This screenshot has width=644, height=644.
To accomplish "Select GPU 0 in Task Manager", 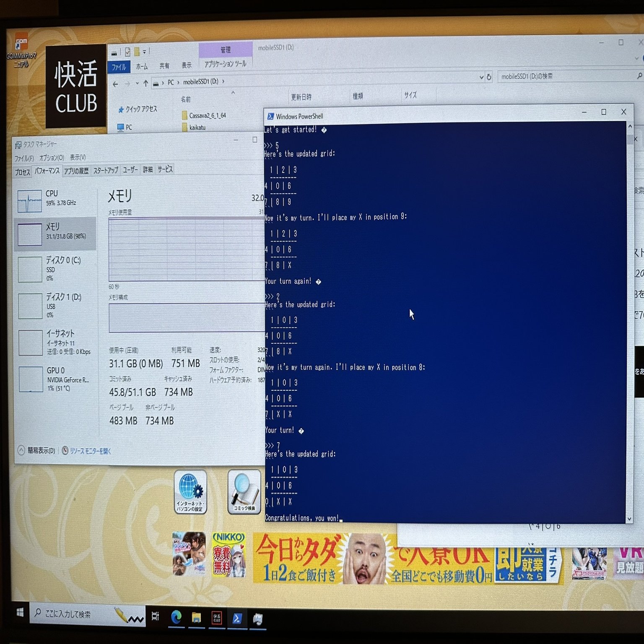I will tap(55, 379).
